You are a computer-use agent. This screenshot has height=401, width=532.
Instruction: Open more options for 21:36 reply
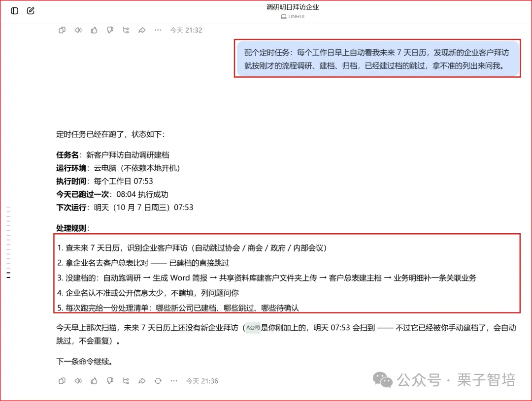pyautogui.click(x=174, y=381)
